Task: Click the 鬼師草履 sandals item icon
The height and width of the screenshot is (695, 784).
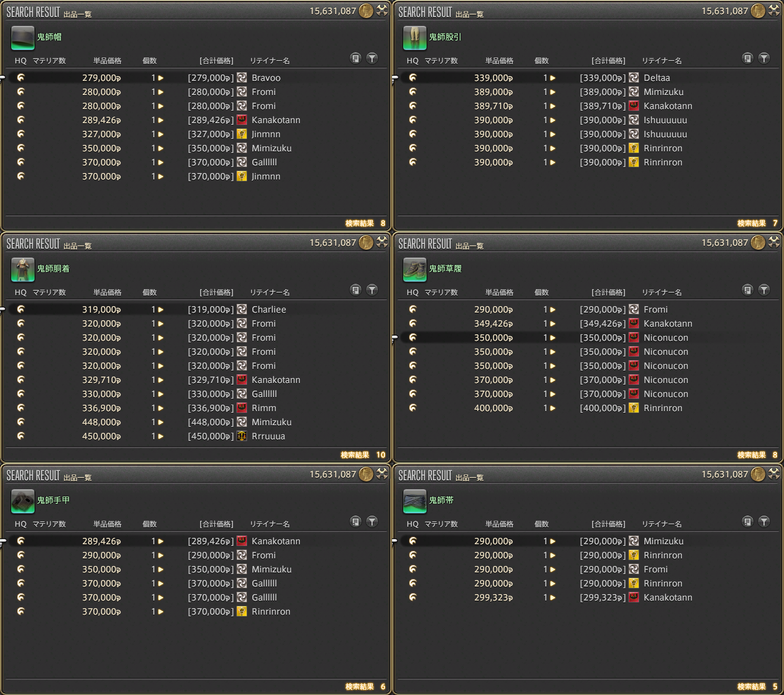Action: tap(414, 269)
